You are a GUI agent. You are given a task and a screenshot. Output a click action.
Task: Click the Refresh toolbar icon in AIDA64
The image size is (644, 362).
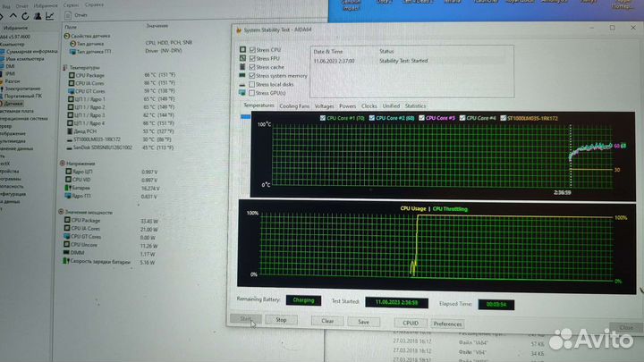click(25, 16)
